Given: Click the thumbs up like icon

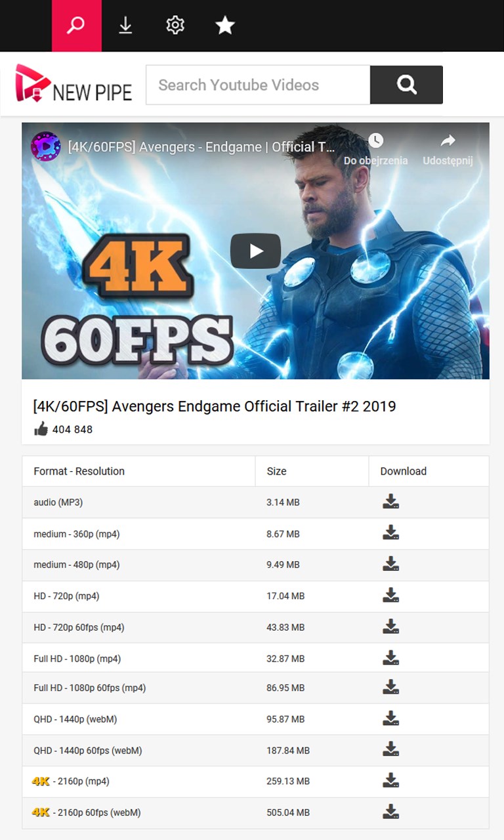Looking at the screenshot, I should (x=41, y=430).
